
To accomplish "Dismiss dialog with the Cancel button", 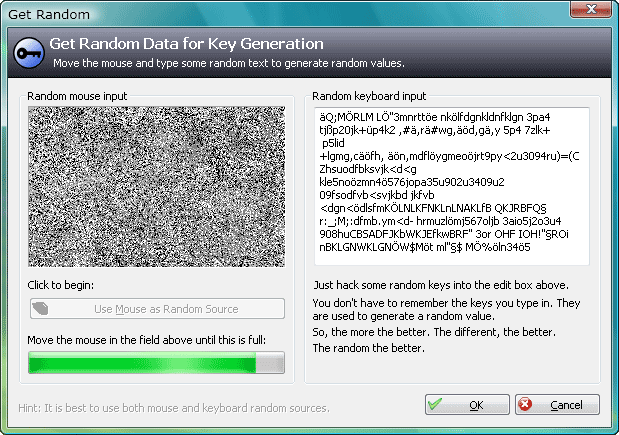I will click(557, 405).
